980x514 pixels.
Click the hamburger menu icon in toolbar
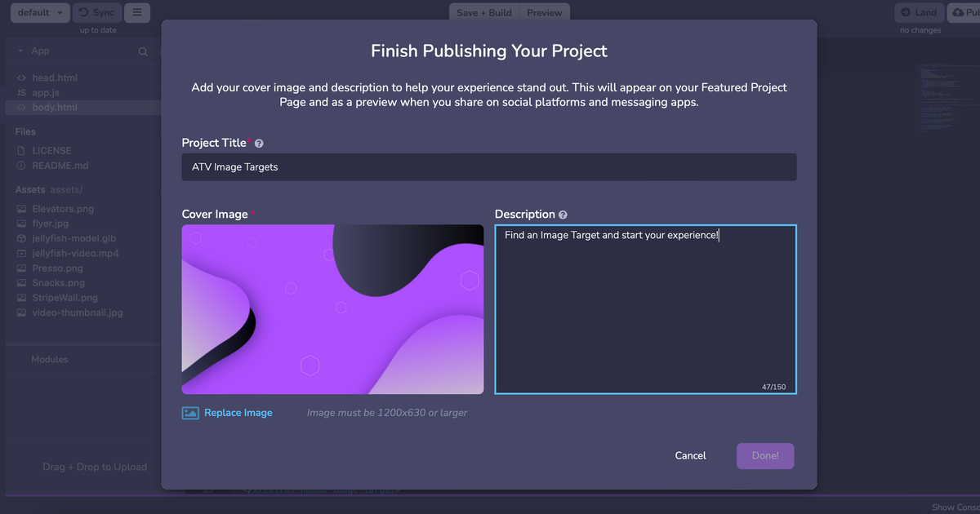136,13
